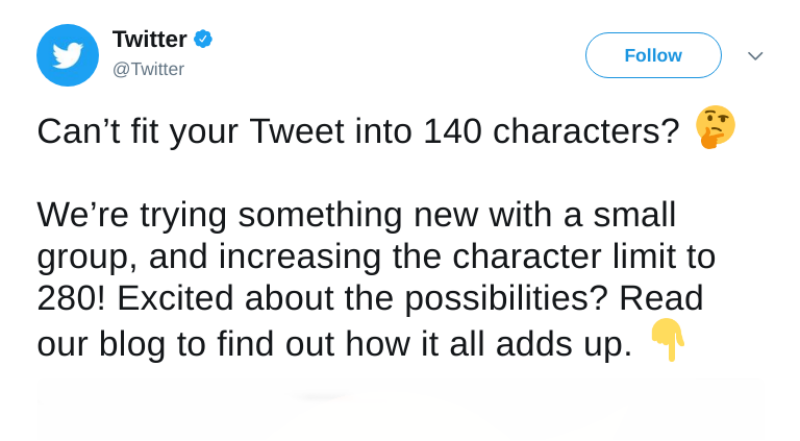Viewport: 800px width, 441px height.
Task: Click the word "something" in tweet
Action: pyautogui.click(x=320, y=215)
